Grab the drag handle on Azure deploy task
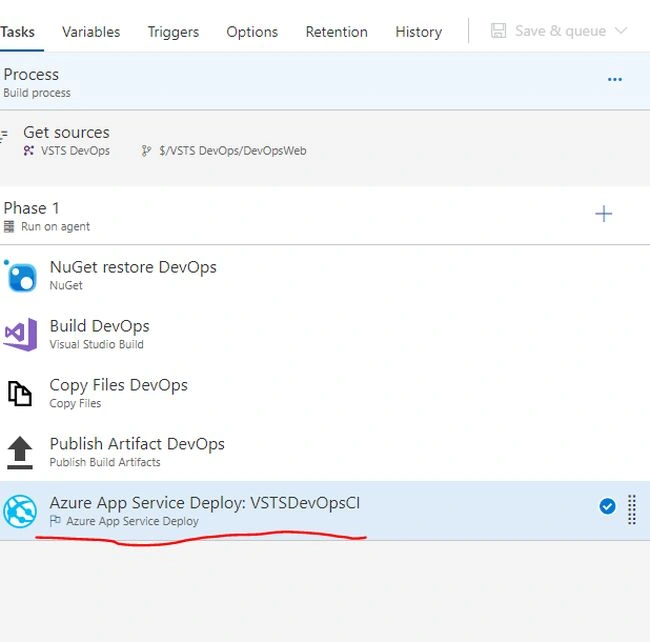The height and width of the screenshot is (642, 650). [632, 510]
